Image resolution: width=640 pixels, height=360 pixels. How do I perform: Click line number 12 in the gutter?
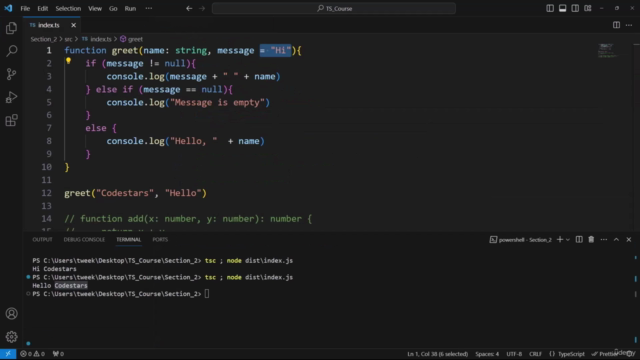47,193
